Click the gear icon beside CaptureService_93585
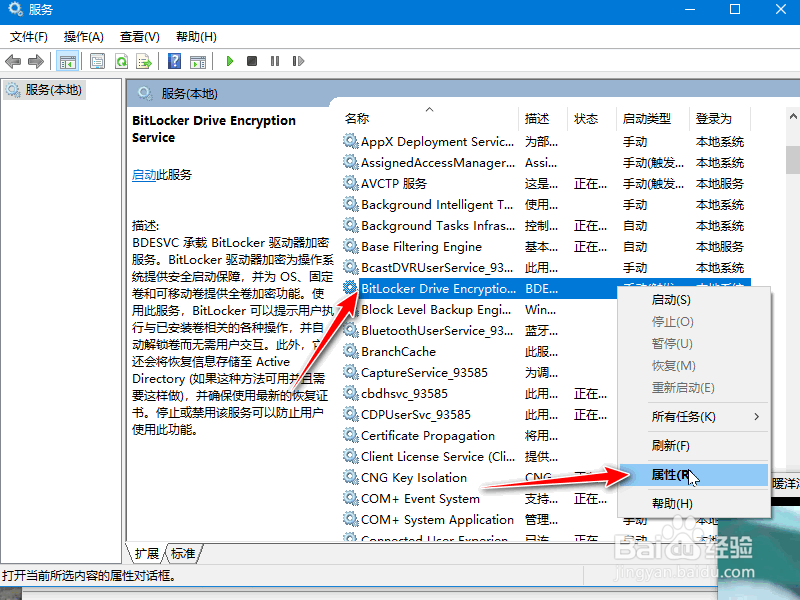Screen dimensions: 800x600 click(x=351, y=372)
